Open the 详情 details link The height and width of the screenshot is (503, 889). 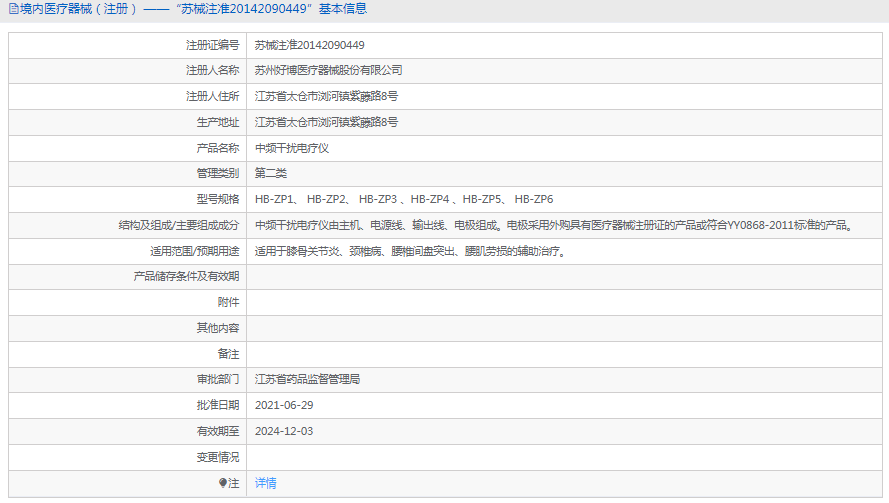click(x=265, y=483)
